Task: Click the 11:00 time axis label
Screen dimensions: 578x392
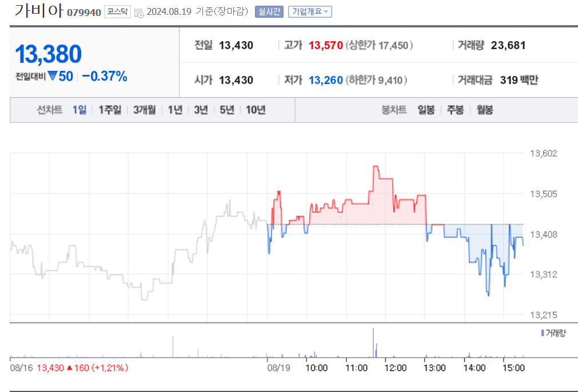Action: [356, 367]
